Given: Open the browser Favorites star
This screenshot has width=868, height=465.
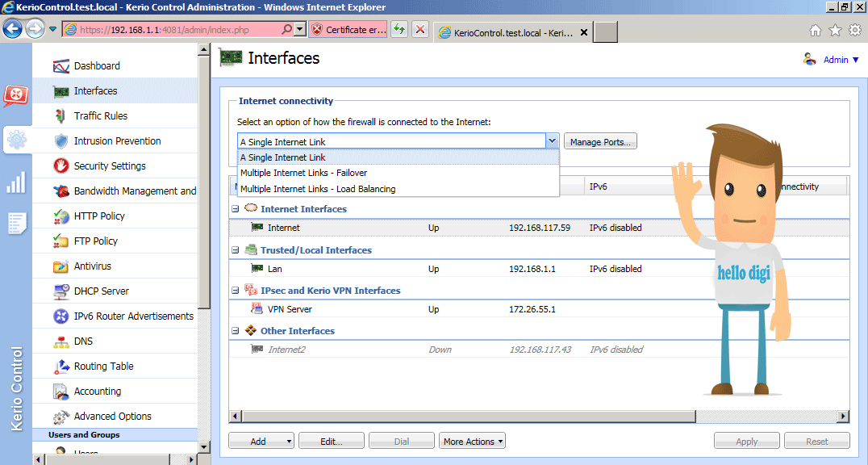Looking at the screenshot, I should coord(835,31).
